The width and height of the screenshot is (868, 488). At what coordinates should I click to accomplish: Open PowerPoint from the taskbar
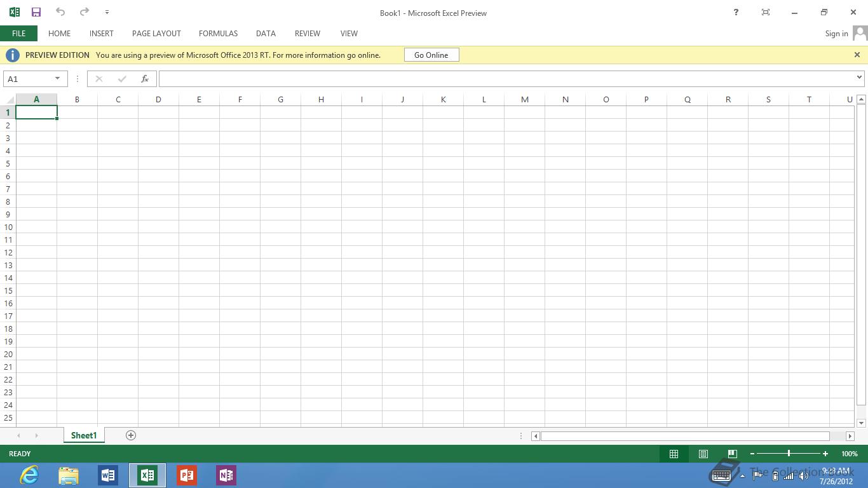coord(187,475)
